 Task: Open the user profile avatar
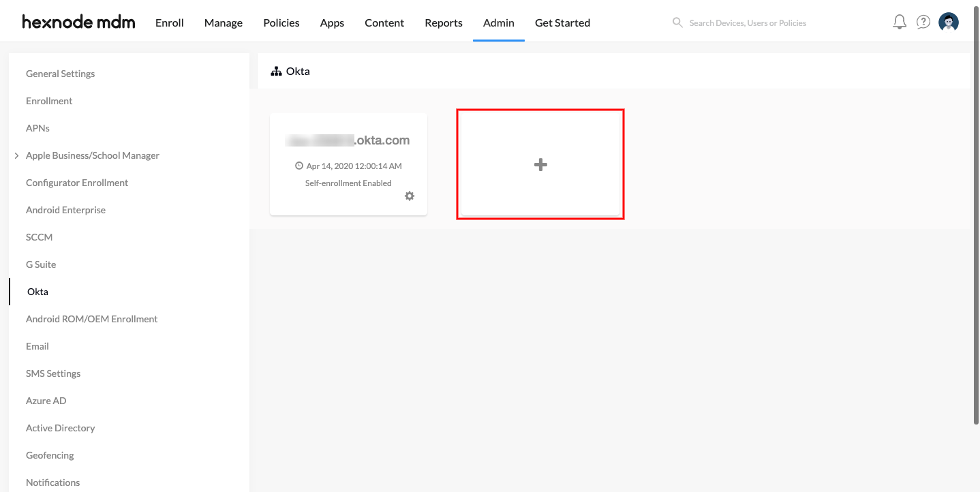pyautogui.click(x=949, y=22)
